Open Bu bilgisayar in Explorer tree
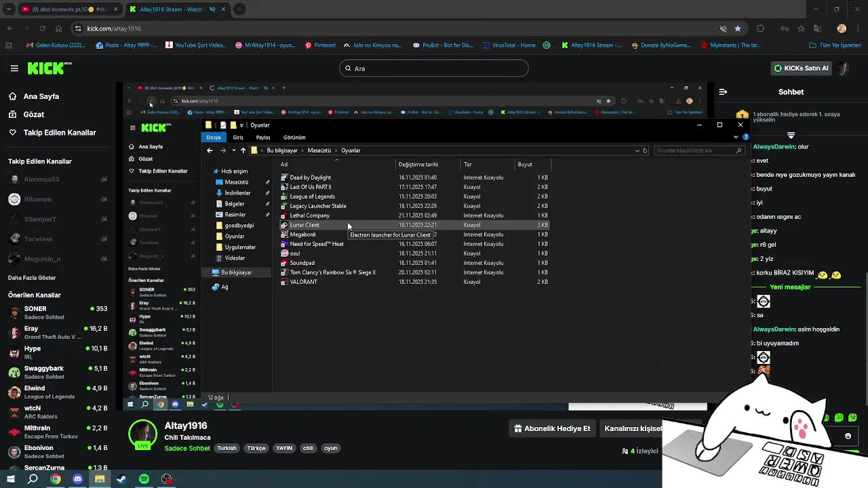 (x=236, y=272)
